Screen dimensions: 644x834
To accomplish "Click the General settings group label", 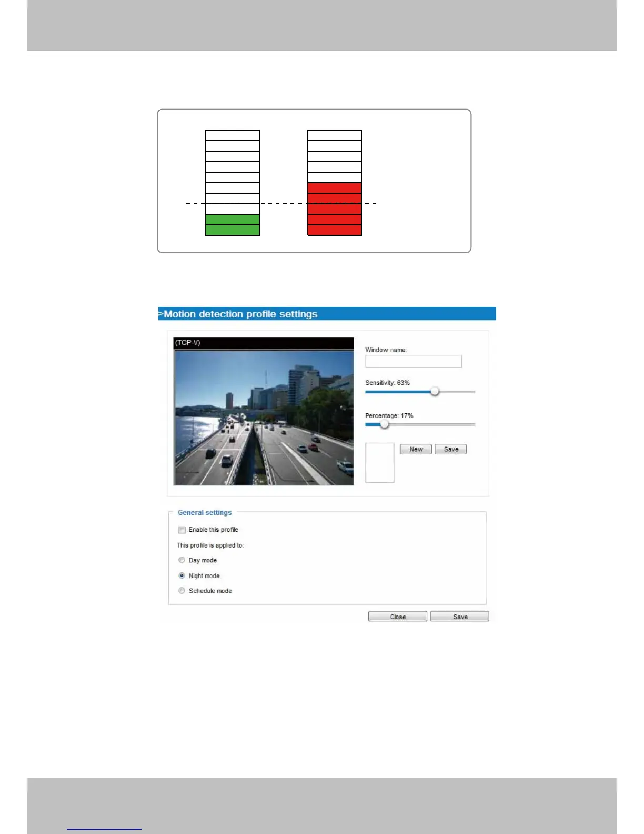I will (205, 512).
